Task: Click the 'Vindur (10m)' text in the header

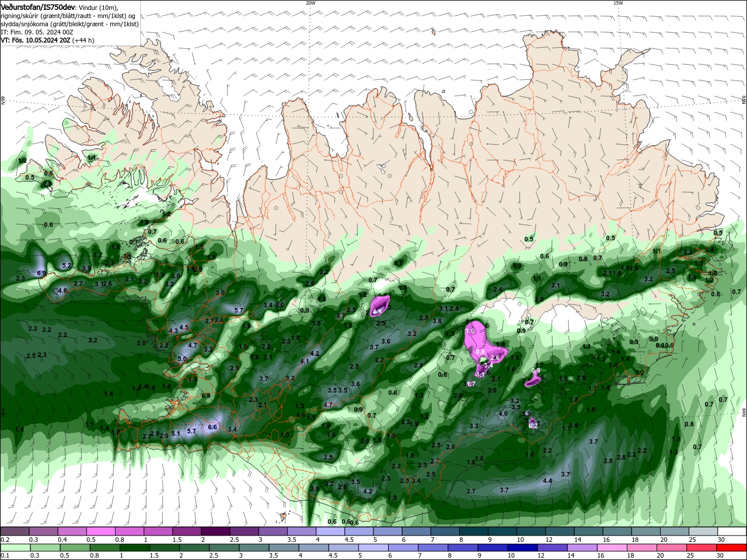Action: [98, 7]
